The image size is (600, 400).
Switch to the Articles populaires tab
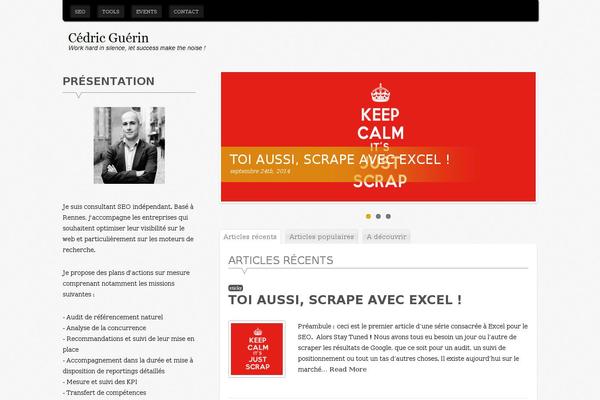(321, 237)
